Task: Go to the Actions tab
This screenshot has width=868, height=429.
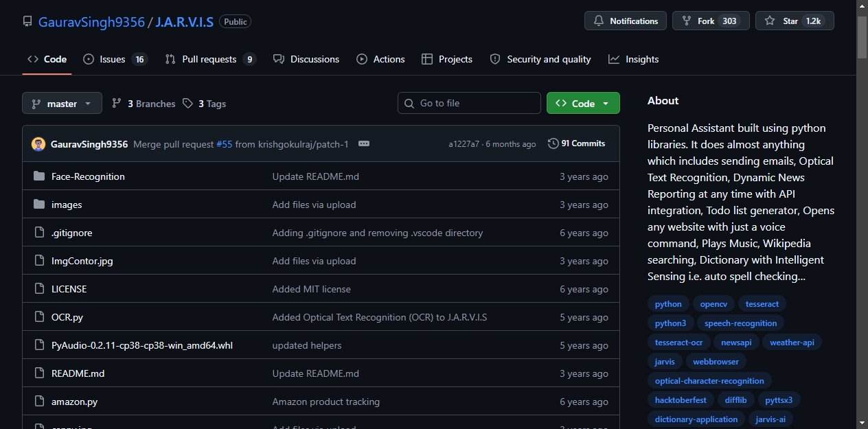Action: click(x=381, y=59)
